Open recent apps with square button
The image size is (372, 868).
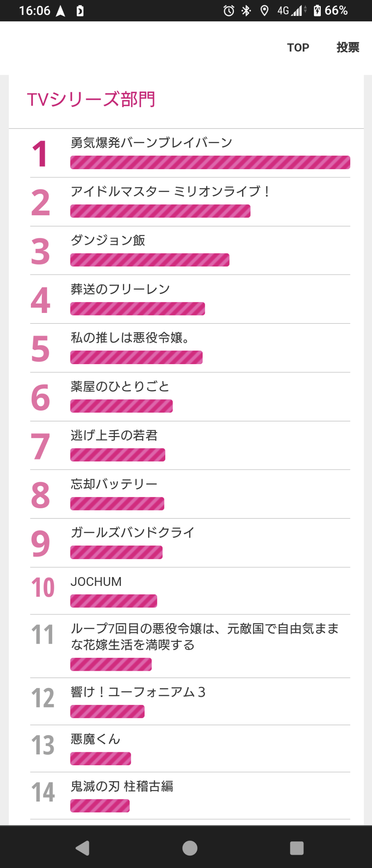click(296, 848)
